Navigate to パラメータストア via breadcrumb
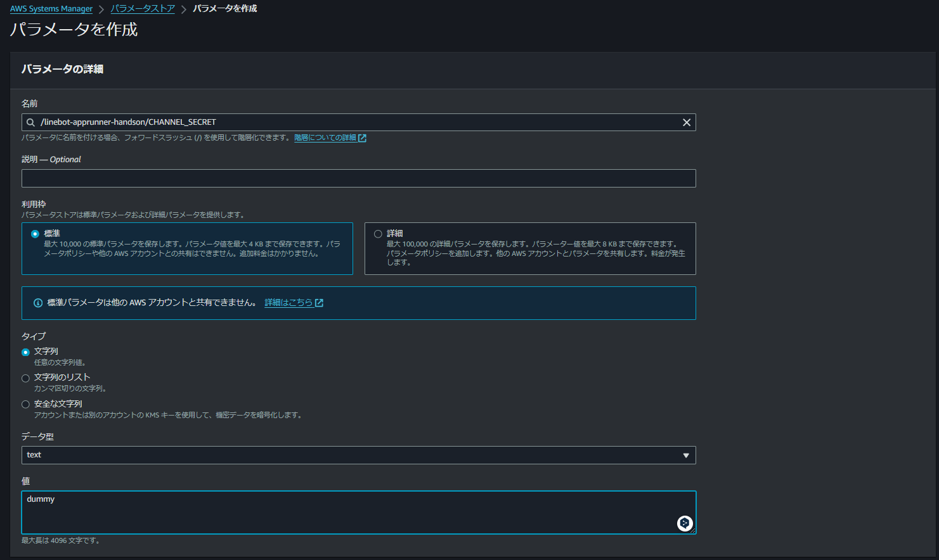 [x=142, y=8]
